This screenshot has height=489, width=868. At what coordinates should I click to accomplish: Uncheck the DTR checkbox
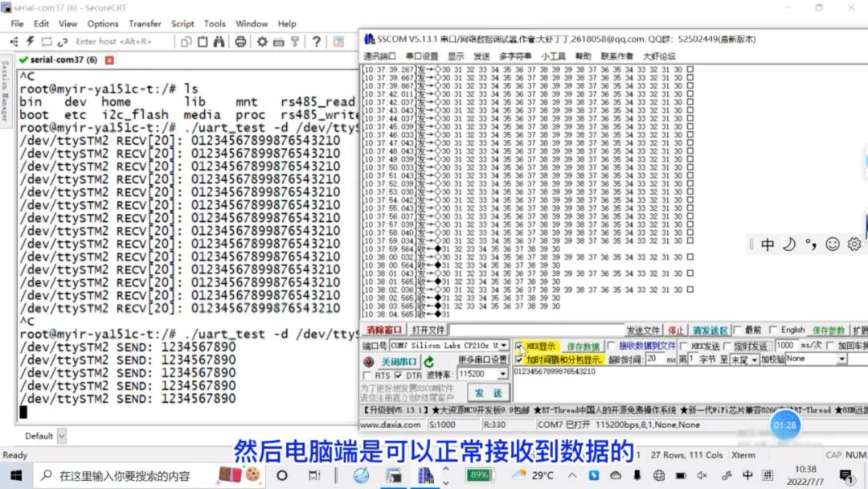398,376
